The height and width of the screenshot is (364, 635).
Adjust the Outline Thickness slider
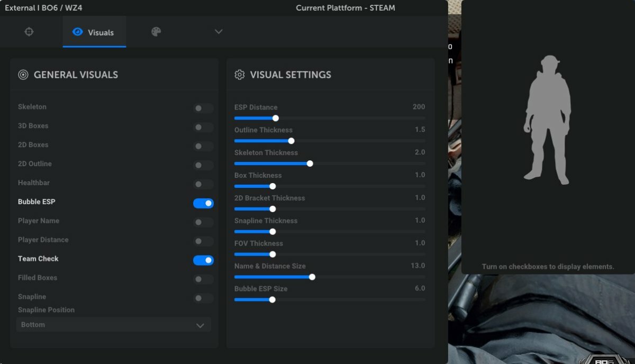(330, 141)
